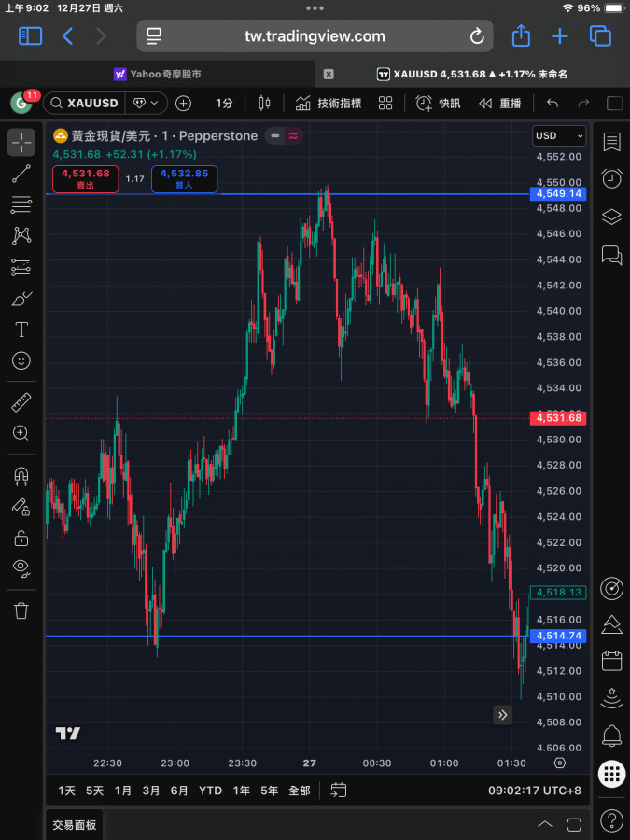The height and width of the screenshot is (840, 630).
Task: Select the trend line drawing tool
Action: (x=21, y=174)
